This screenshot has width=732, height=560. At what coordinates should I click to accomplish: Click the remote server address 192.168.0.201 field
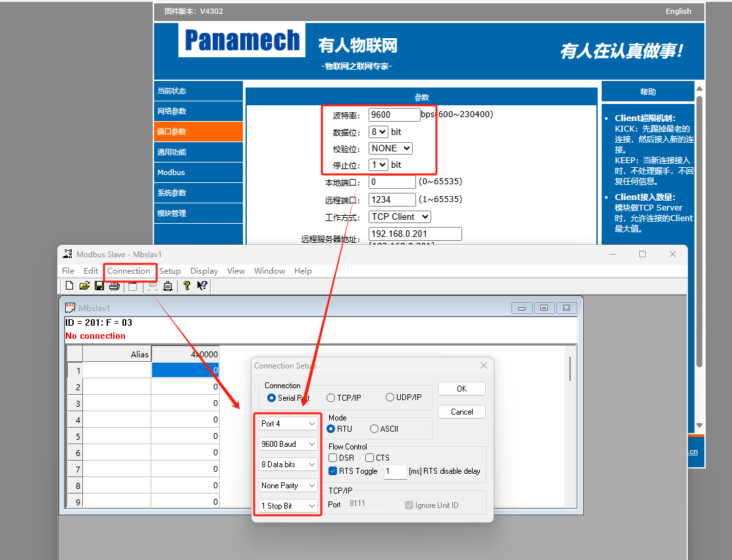415,234
